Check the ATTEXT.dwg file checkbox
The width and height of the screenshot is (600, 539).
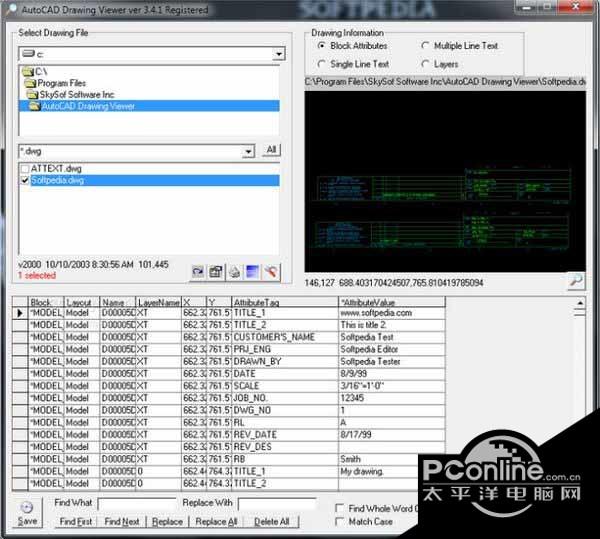25,168
